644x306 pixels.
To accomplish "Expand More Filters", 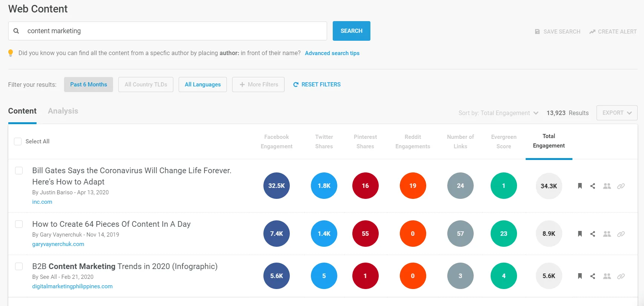I will (259, 85).
